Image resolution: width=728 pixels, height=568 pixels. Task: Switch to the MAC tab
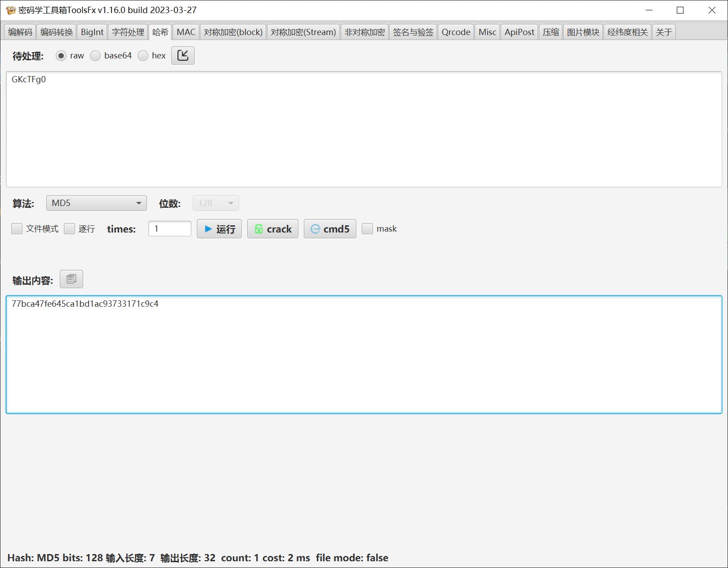coord(186,32)
